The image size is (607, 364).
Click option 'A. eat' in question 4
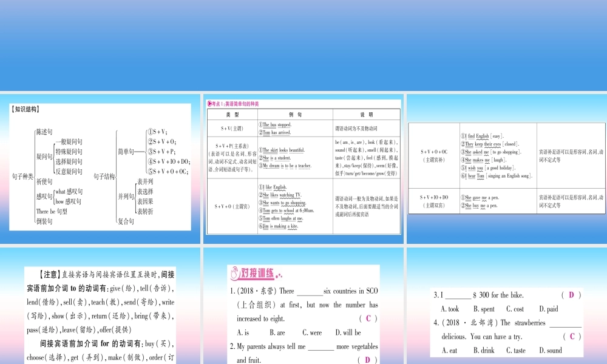point(449,351)
